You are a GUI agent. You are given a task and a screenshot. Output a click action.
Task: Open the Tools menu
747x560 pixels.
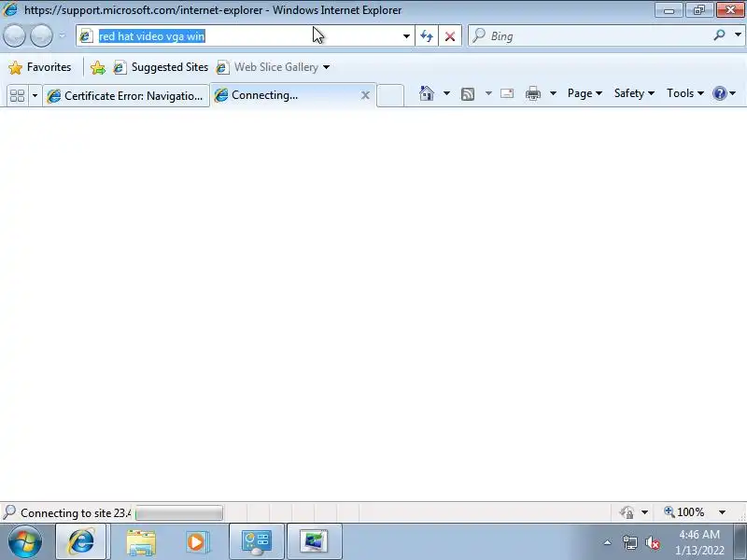[x=685, y=93]
